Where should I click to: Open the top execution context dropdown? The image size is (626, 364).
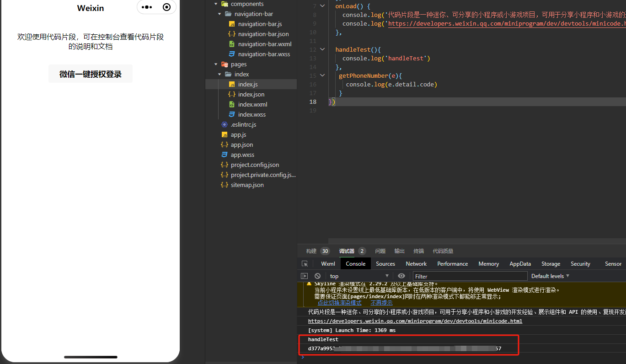point(359,276)
